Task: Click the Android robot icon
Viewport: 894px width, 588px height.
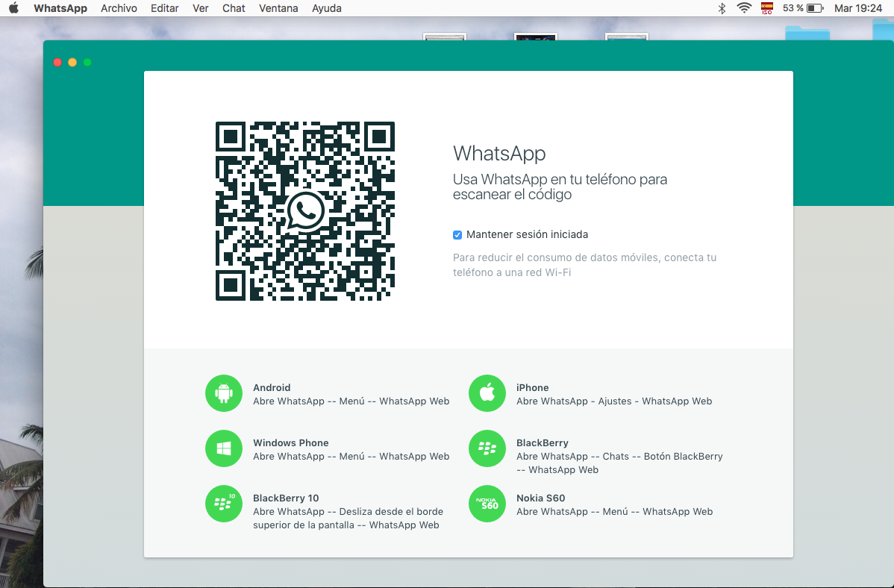Action: [x=224, y=393]
